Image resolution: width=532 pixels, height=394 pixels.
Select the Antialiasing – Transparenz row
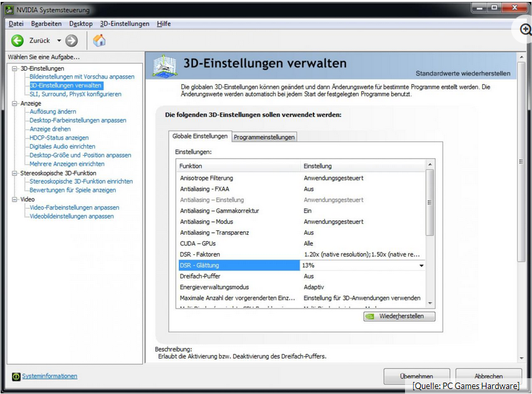pos(301,232)
